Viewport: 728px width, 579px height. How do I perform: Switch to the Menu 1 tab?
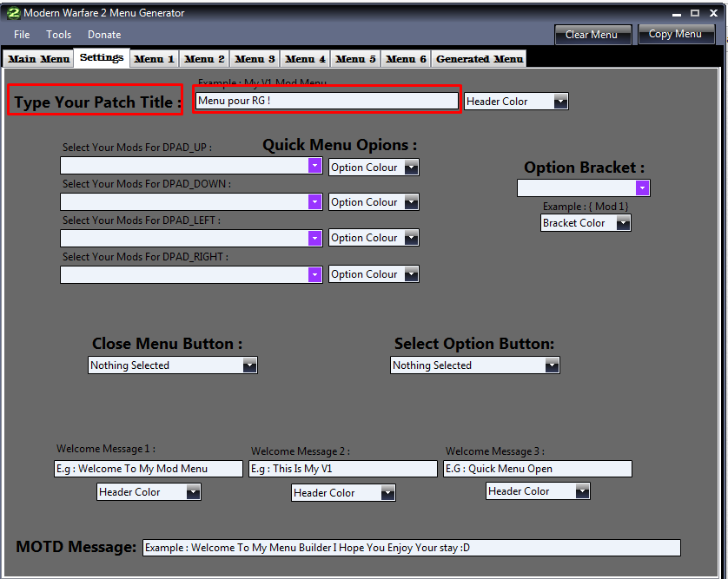[x=154, y=59]
